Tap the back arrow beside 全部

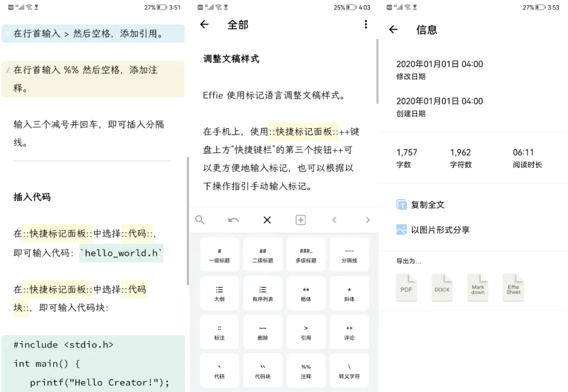tap(204, 24)
